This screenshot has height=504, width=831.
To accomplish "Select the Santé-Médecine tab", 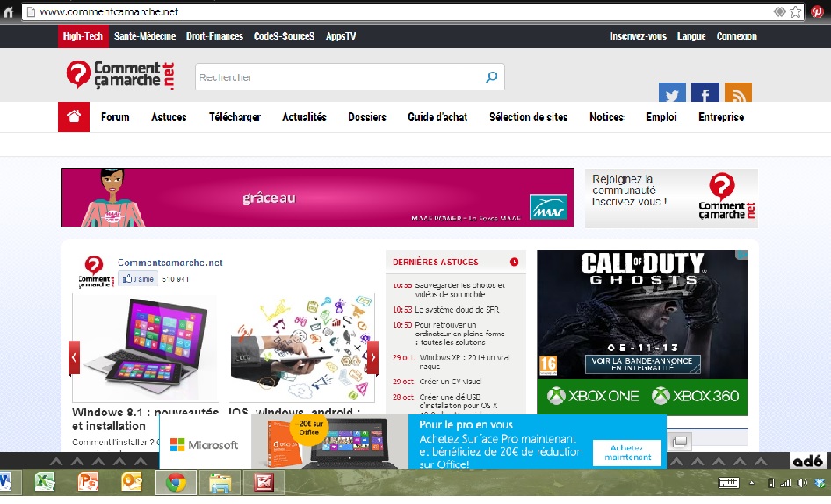I will 145,36.
